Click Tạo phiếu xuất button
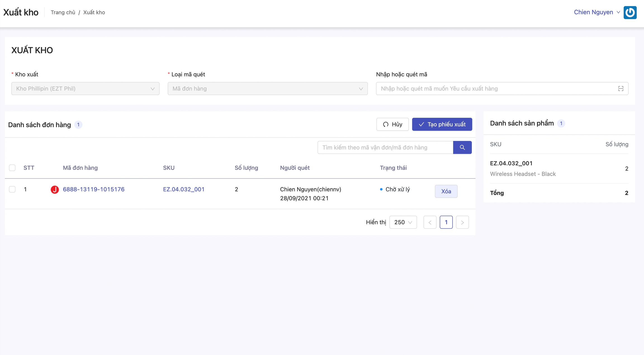Image resolution: width=644 pixels, height=355 pixels. point(442,124)
